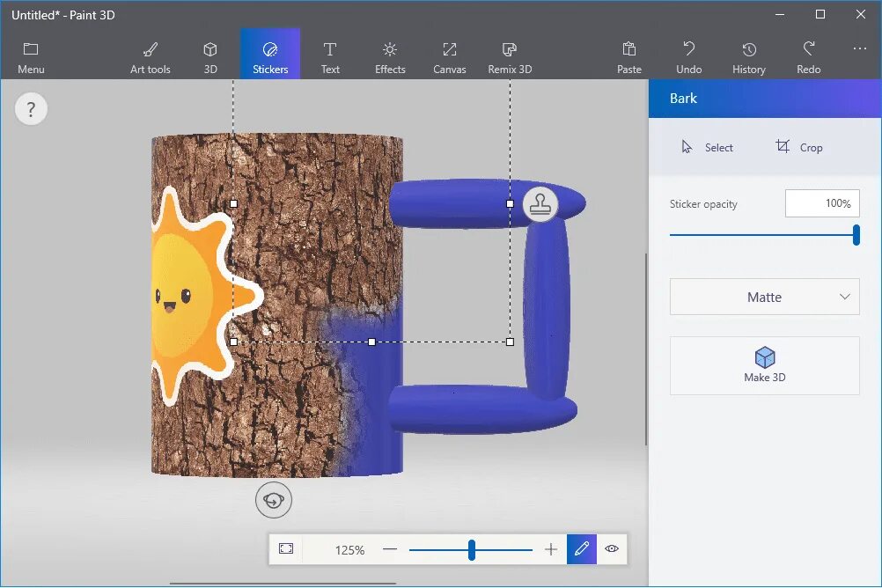Close the Paint 3D window
This screenshot has width=882, height=588.
click(x=861, y=15)
